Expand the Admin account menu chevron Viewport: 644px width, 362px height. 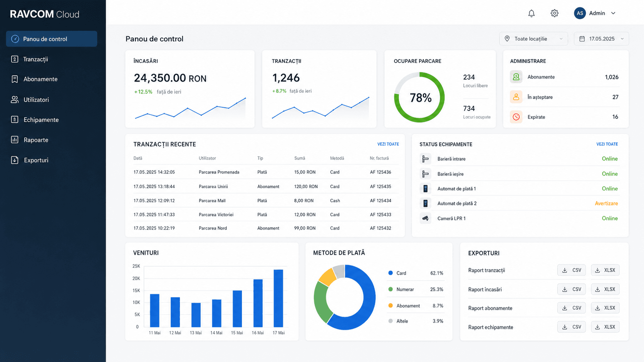point(613,13)
